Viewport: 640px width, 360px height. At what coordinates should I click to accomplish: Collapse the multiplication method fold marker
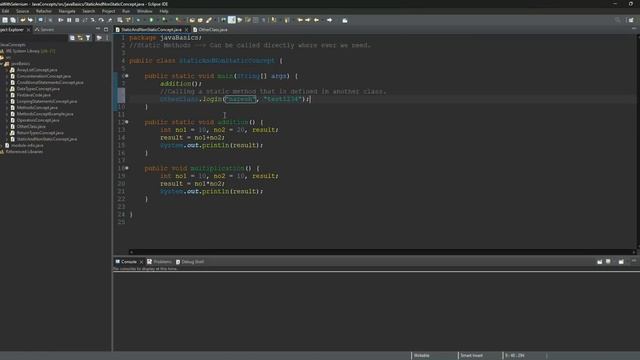[127, 168]
